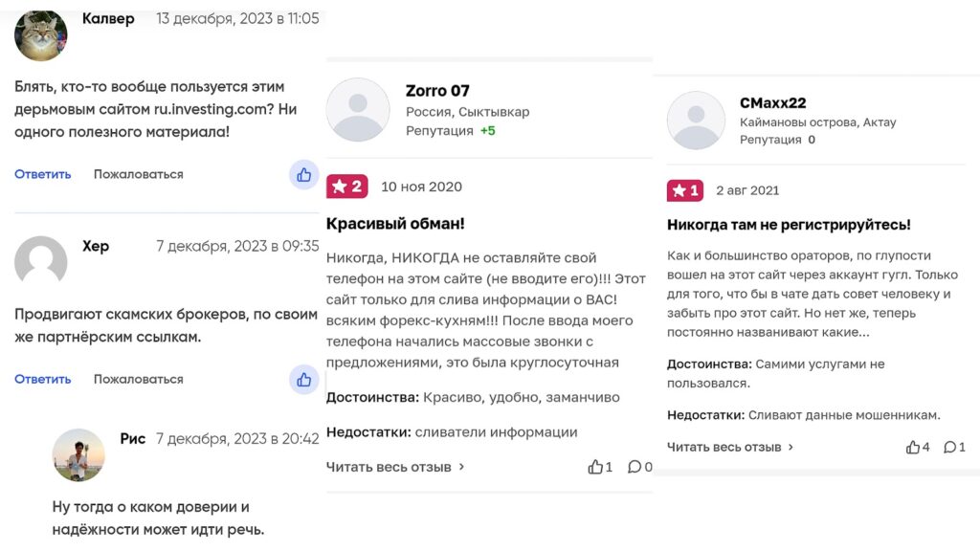This screenshot has height=551, width=980.
Task: Click the 1-star rating badge on CMaxx22's review
Action: point(683,190)
